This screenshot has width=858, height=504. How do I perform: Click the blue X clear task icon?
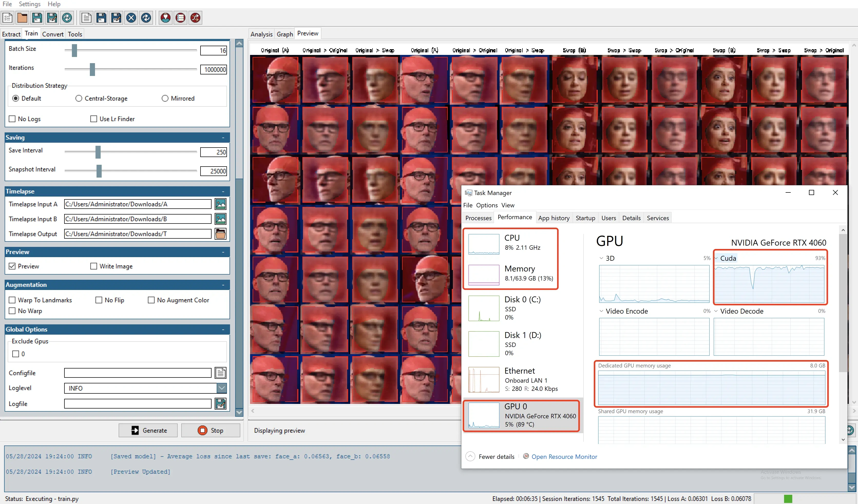coord(131,18)
